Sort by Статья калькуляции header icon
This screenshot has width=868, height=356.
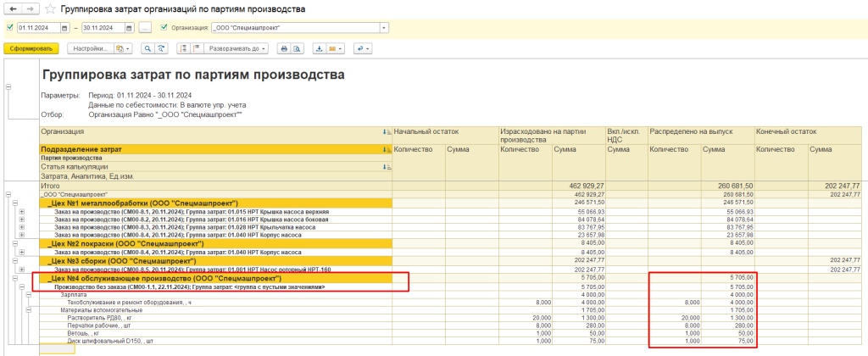(387, 167)
